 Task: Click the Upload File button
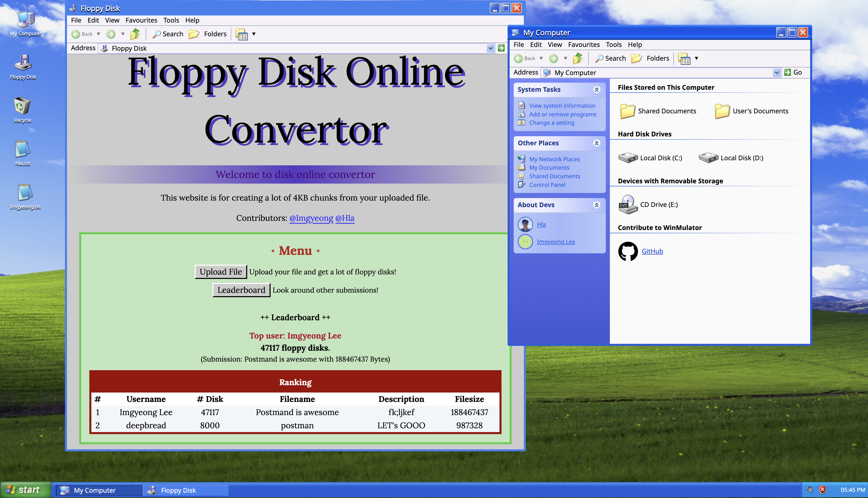pyautogui.click(x=221, y=272)
